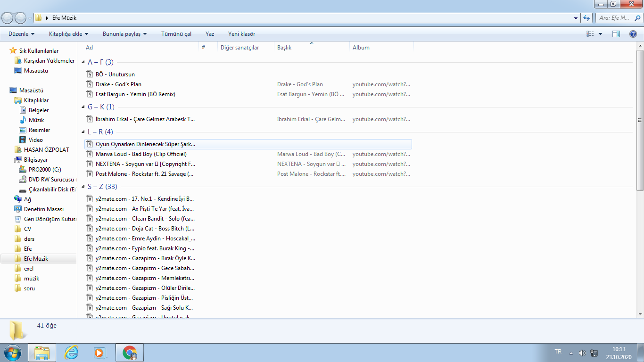Sort by the # column header
This screenshot has width=644, height=362.
(x=208, y=48)
